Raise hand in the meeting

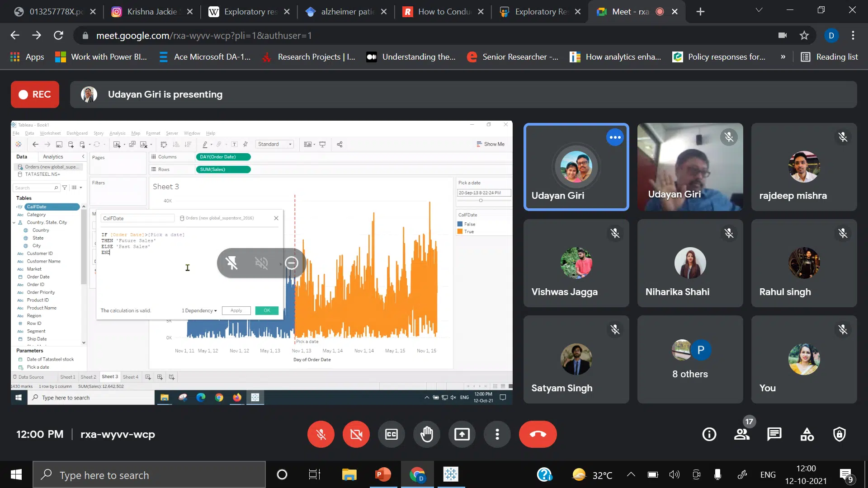(x=426, y=434)
